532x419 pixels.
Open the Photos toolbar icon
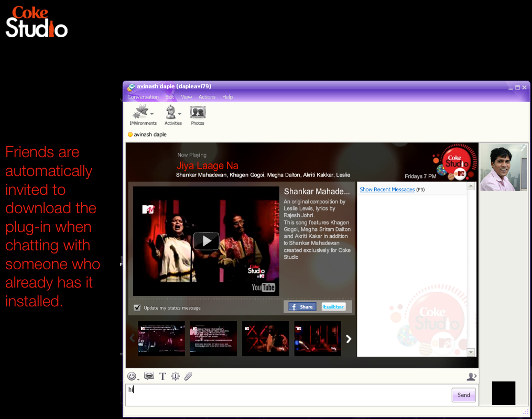click(x=198, y=112)
